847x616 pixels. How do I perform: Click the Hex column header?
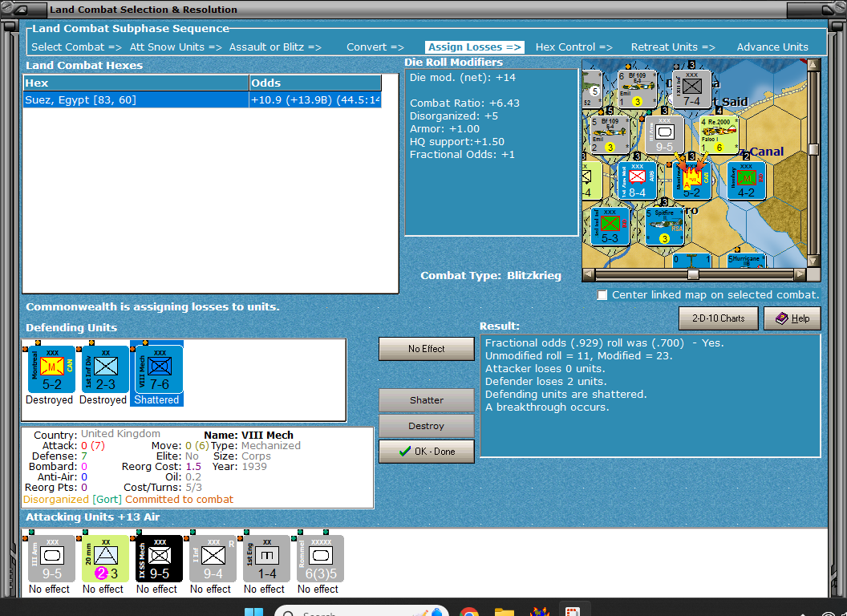(x=136, y=83)
